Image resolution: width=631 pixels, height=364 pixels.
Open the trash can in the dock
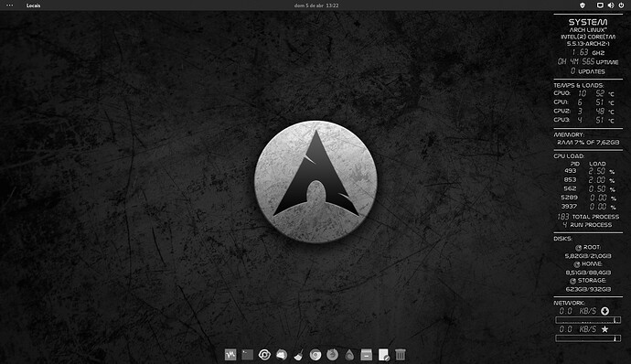[x=400, y=354]
